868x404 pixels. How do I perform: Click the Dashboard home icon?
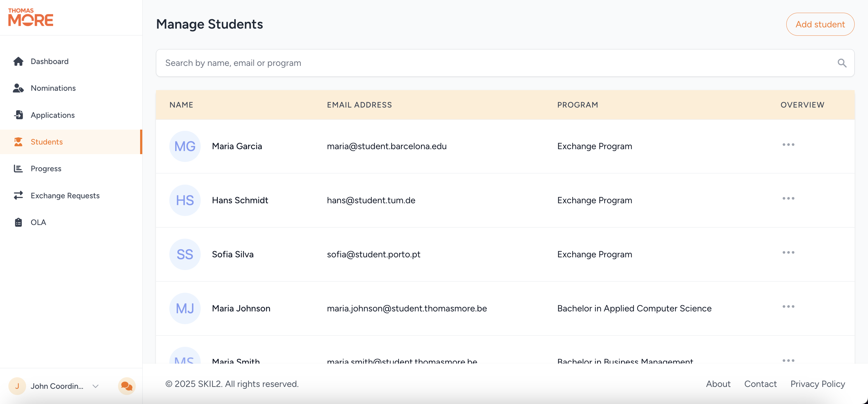[18, 61]
